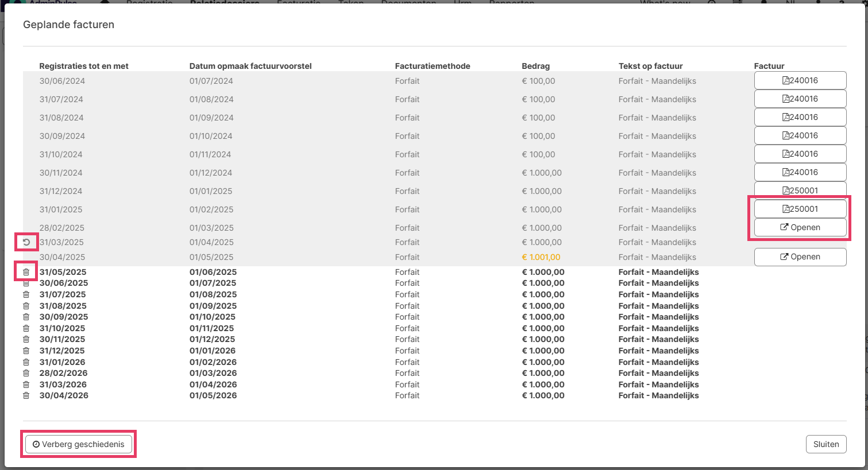Delete the 28/02/2026 scheduled invoice row

pos(26,373)
